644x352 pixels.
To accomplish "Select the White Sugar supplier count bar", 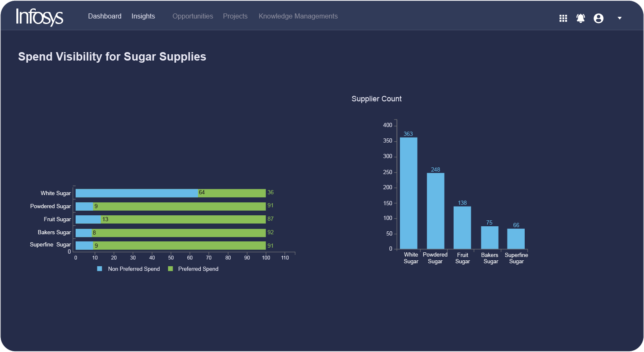I will click(x=408, y=193).
